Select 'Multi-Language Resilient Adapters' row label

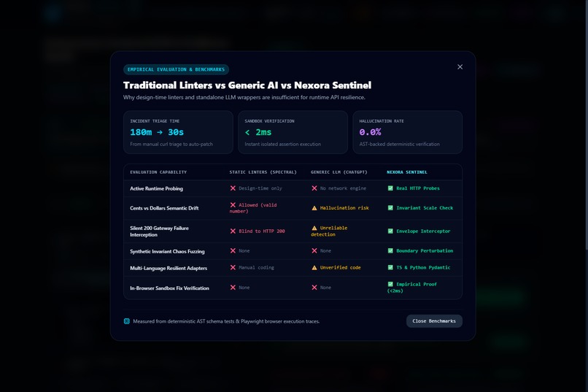point(169,268)
